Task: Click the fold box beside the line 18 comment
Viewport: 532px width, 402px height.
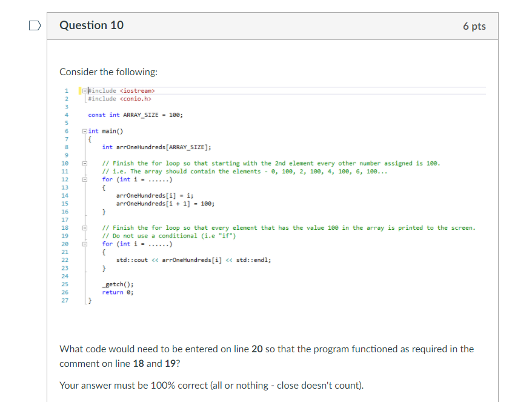Action: (84, 227)
